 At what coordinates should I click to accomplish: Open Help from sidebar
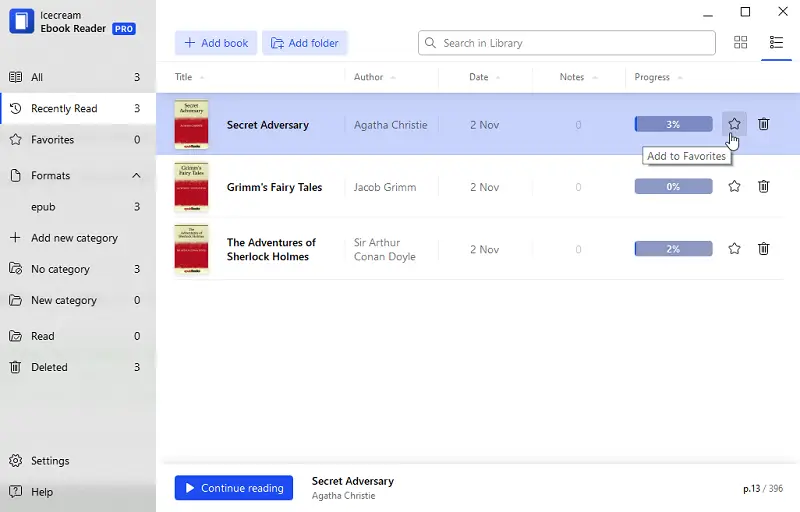click(78, 492)
